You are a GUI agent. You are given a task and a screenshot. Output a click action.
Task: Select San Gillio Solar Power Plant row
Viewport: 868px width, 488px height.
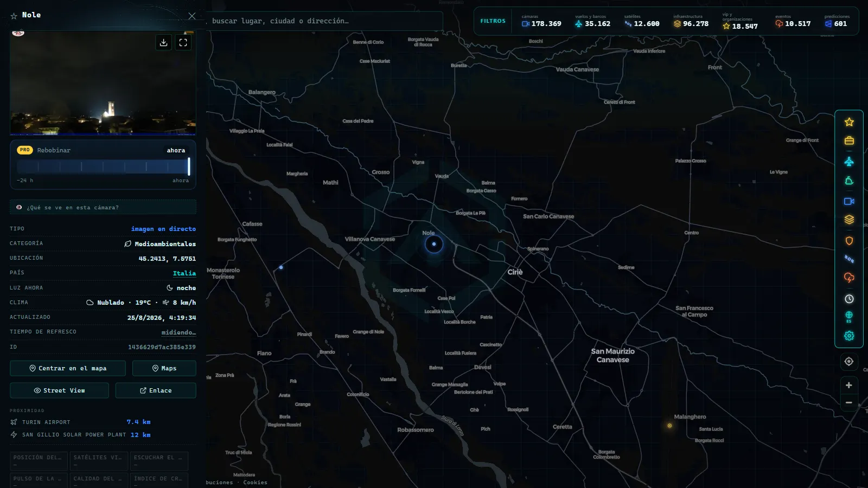click(80, 435)
